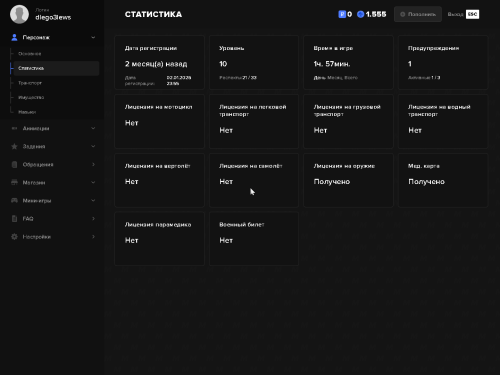Open the Задания menu label

pos(34,146)
